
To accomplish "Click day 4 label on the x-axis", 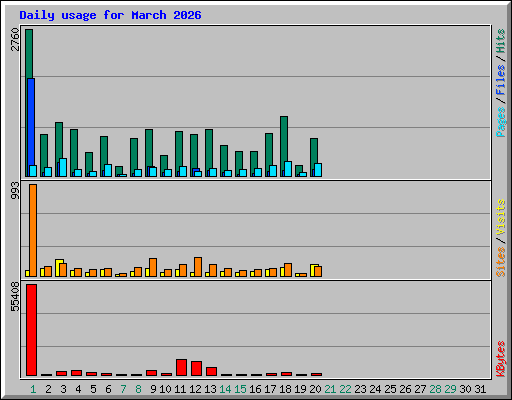I will pyautogui.click(x=78, y=389).
